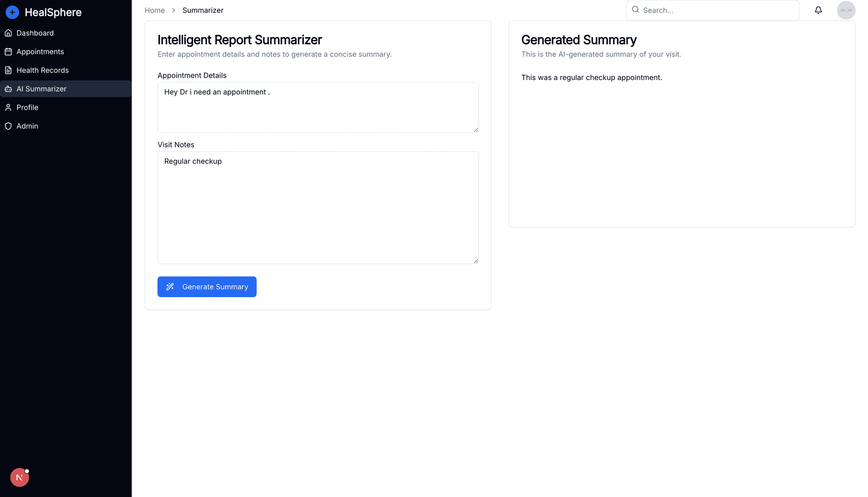Viewport: 868px width, 497px height.
Task: Click the Admin shield icon
Action: (x=8, y=126)
